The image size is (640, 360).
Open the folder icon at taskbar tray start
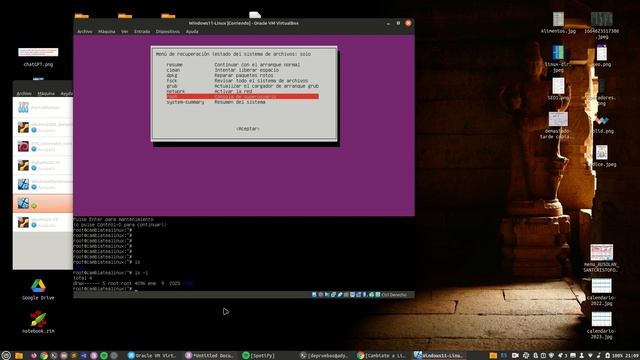493,356
